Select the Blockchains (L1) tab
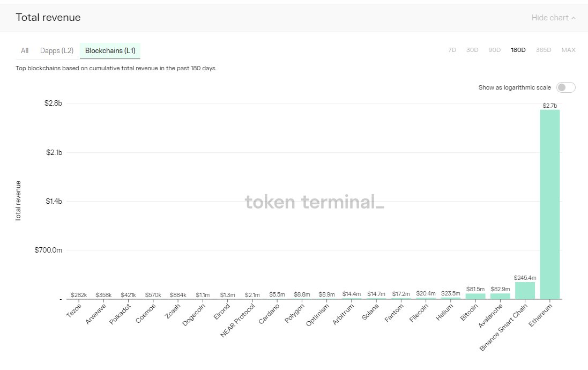588x370 pixels. click(110, 50)
